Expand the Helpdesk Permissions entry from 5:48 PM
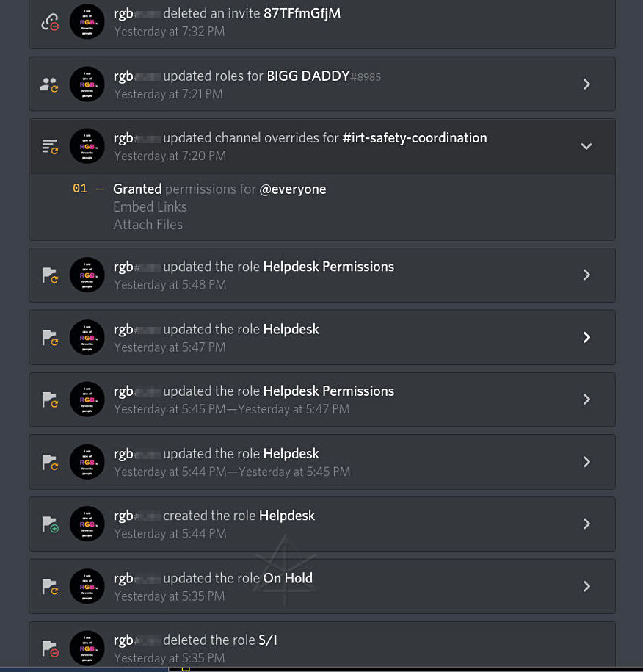This screenshot has width=643, height=672. (x=586, y=275)
